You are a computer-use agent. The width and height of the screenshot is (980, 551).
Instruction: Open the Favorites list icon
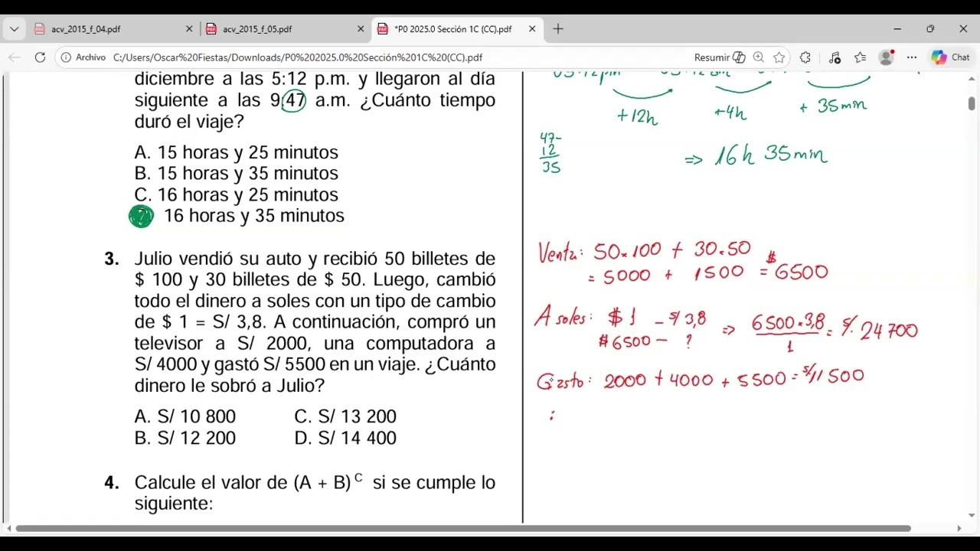[861, 57]
